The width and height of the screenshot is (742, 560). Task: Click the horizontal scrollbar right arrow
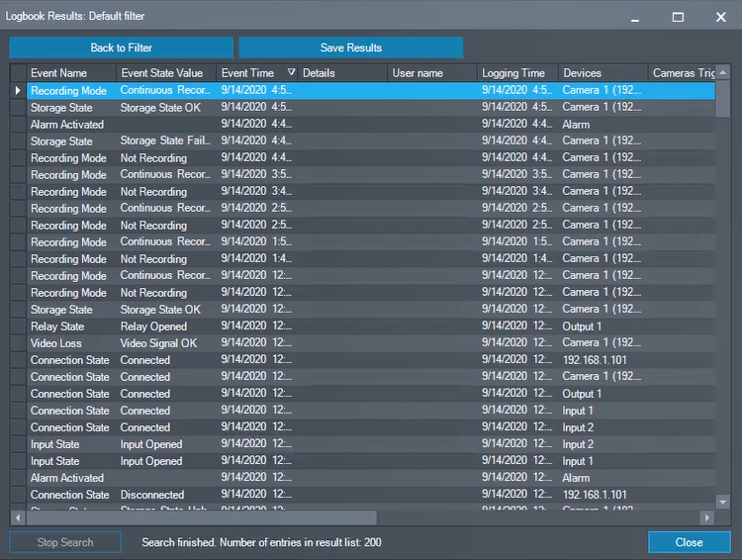coord(707,517)
